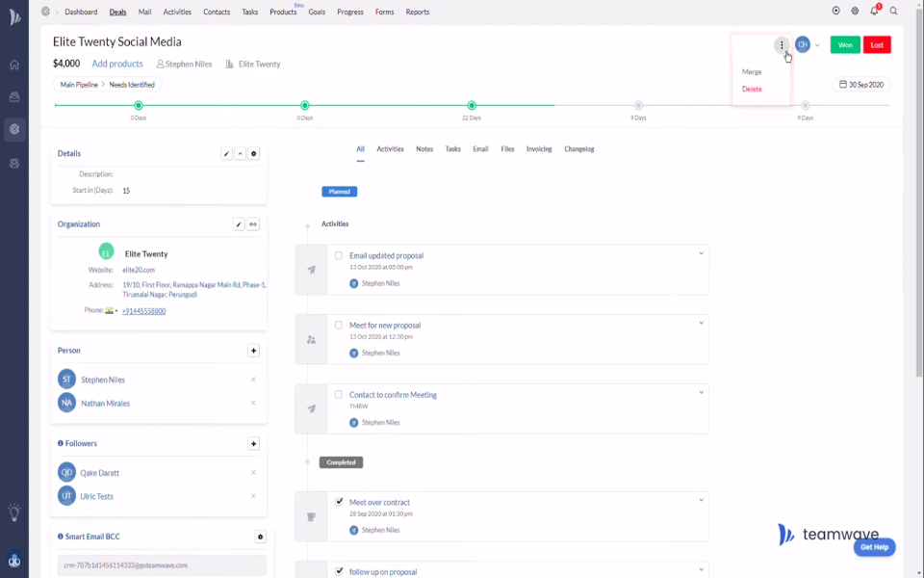The image size is (924, 578).
Task: Open the inbox icon in left sidebar
Action: pos(14,97)
